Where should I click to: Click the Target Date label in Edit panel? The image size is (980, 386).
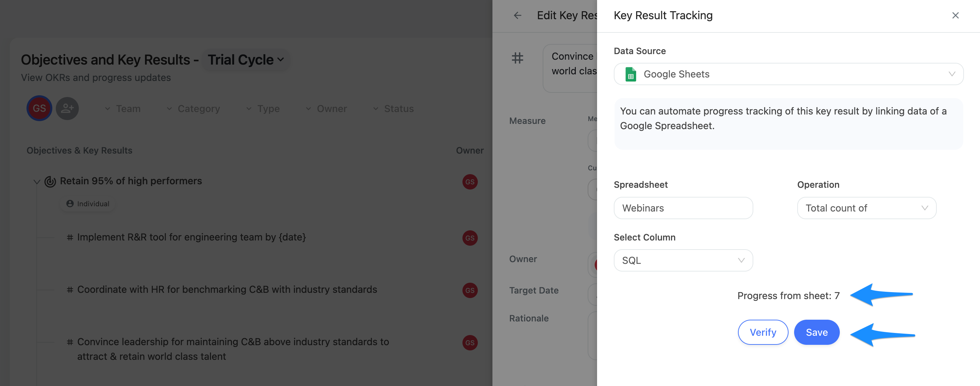click(534, 290)
